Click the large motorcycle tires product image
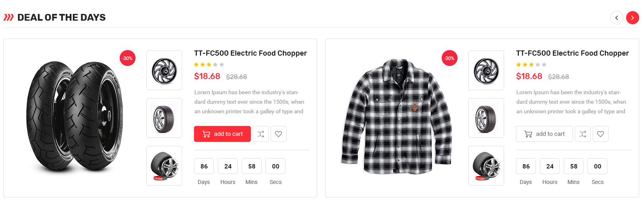Screen dimensions: 644x211 (75, 116)
